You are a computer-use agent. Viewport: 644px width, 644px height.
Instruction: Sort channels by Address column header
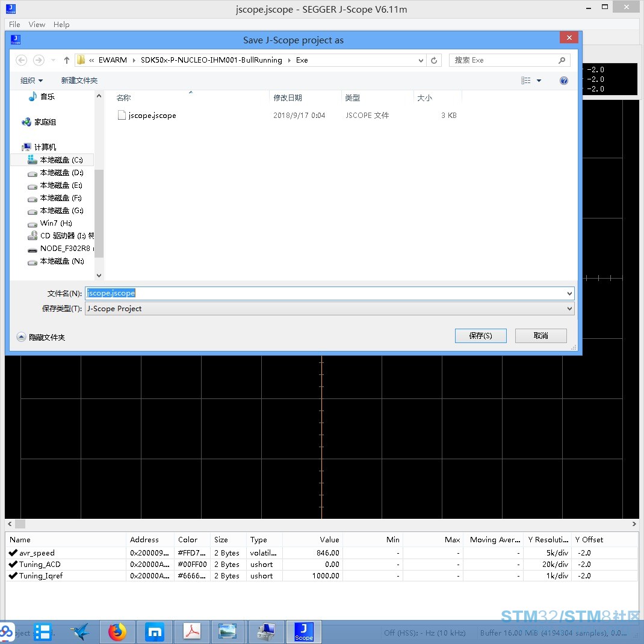click(x=150, y=540)
